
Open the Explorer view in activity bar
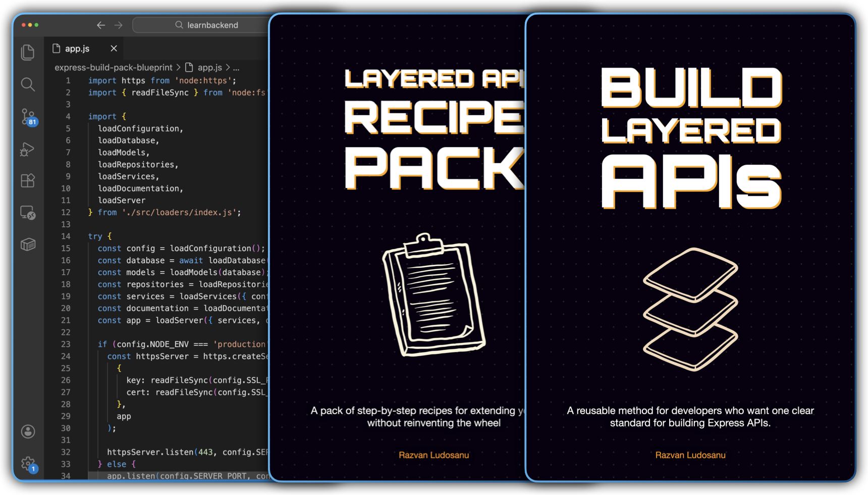click(28, 53)
